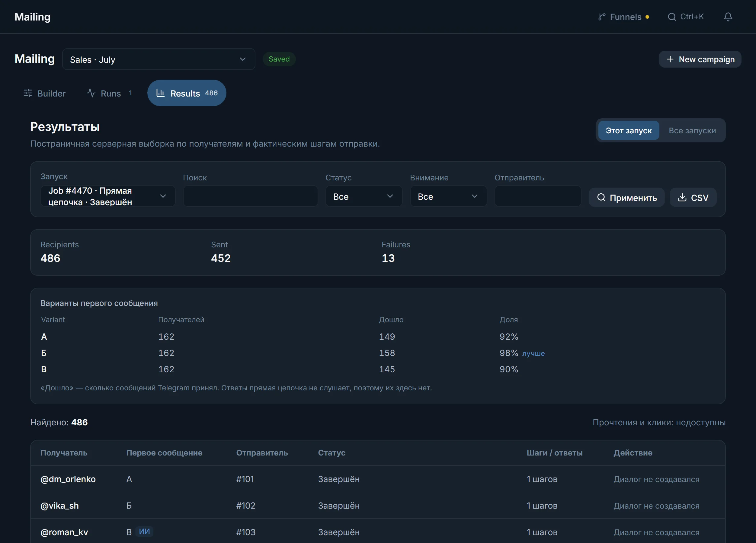Open the Статус filter dropdown
The width and height of the screenshot is (756, 543).
(364, 196)
